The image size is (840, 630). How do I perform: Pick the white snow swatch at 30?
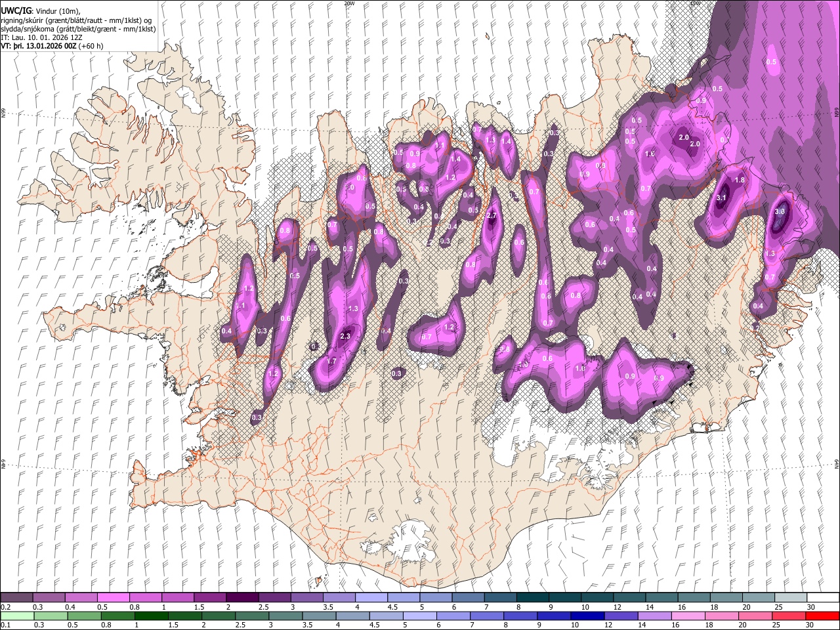point(822,598)
